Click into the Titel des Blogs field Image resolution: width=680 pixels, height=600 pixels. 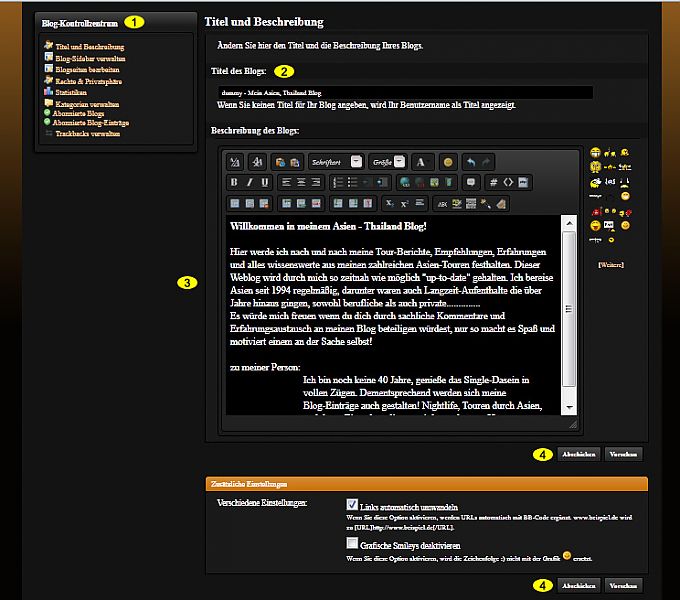(x=405, y=93)
